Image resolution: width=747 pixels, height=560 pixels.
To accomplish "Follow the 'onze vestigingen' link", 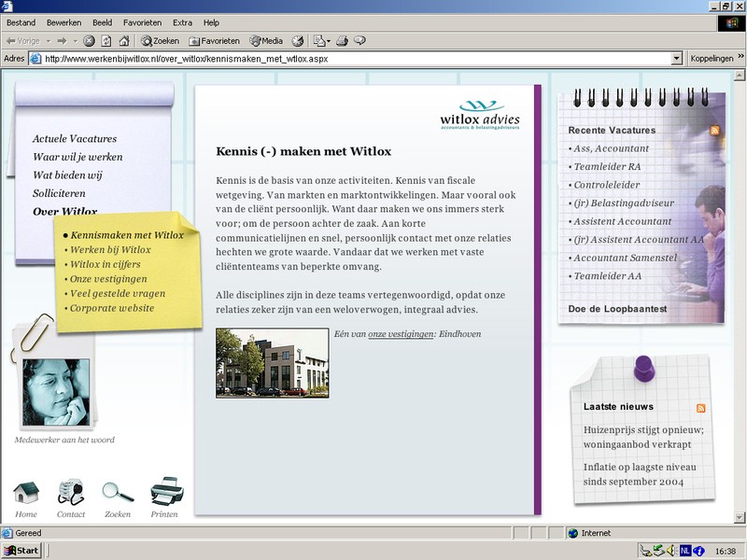I will pos(401,334).
